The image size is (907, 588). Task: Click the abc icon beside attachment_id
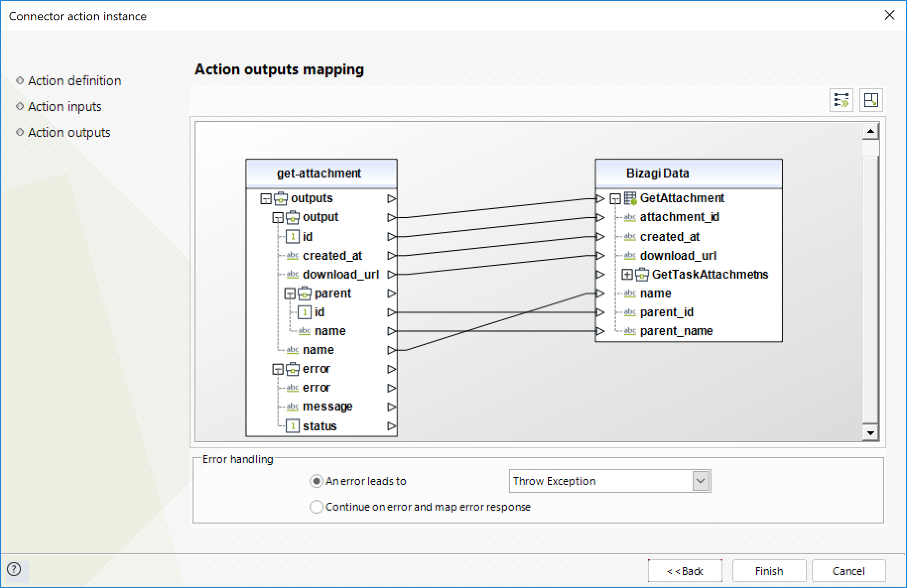(x=630, y=217)
